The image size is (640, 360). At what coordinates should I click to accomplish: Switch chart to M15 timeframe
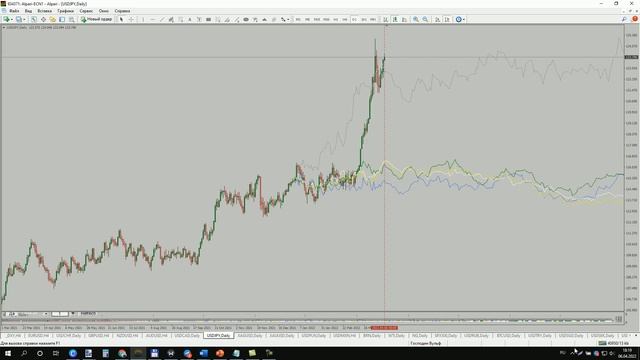(x=317, y=19)
